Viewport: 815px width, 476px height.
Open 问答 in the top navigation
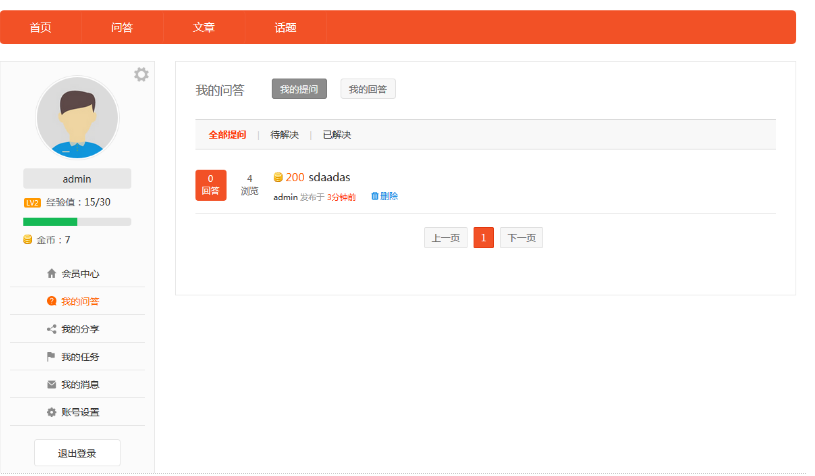pyautogui.click(x=122, y=27)
